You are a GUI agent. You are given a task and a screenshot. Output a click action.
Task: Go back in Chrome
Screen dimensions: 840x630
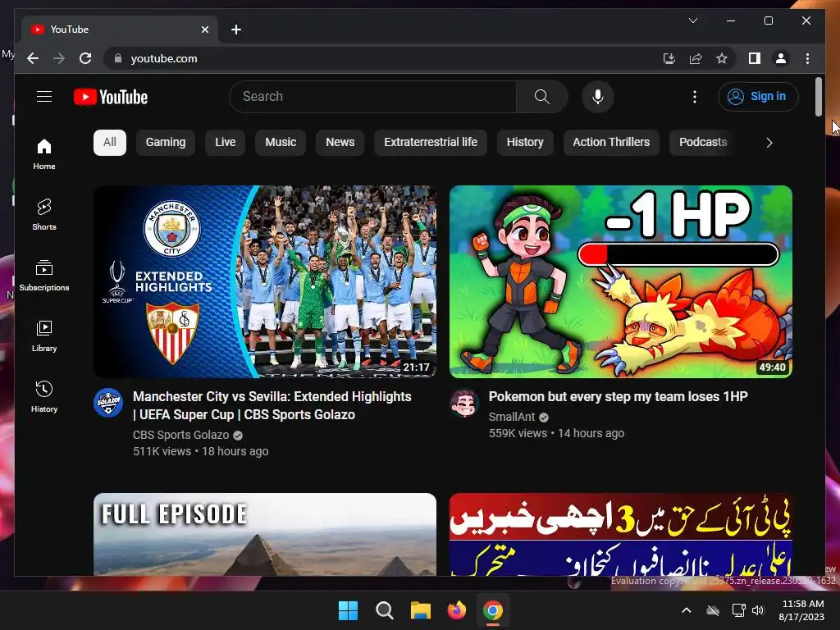tap(33, 58)
